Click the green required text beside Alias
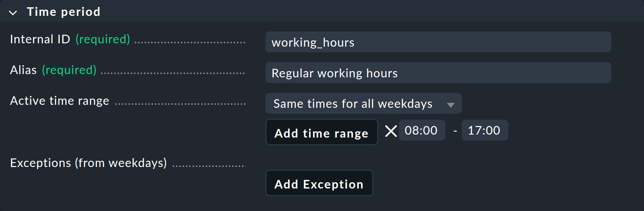Screen dimensions: 644x211 [69, 70]
